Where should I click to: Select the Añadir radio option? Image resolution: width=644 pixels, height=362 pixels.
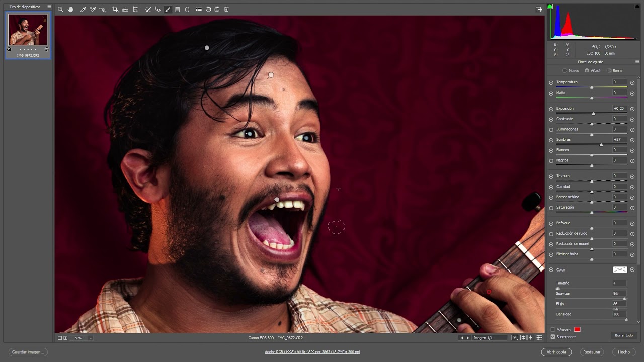coord(593,71)
